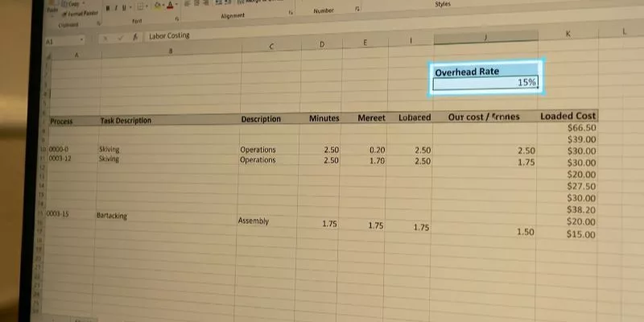
Task: Select the 1.50 value cell
Action: 483,232
